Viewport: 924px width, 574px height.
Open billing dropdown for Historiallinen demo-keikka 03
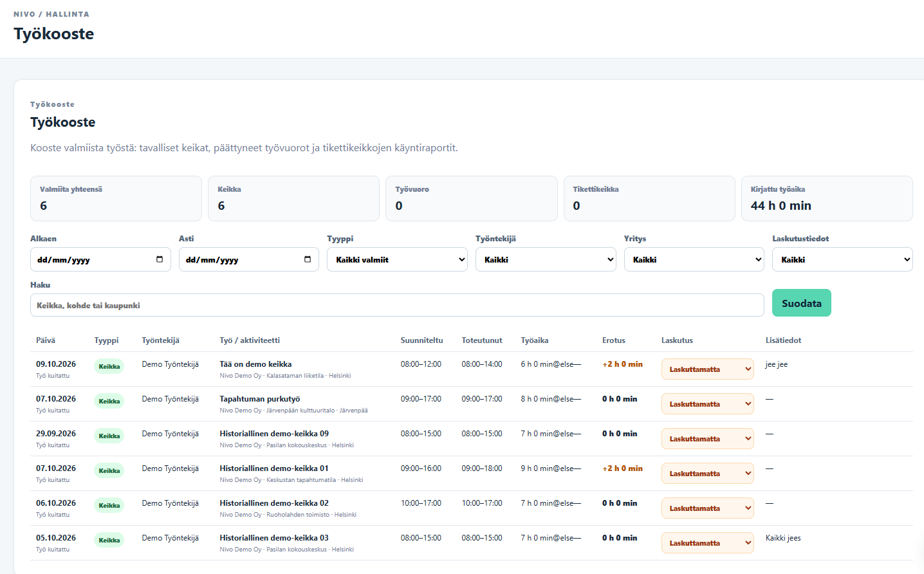(708, 543)
